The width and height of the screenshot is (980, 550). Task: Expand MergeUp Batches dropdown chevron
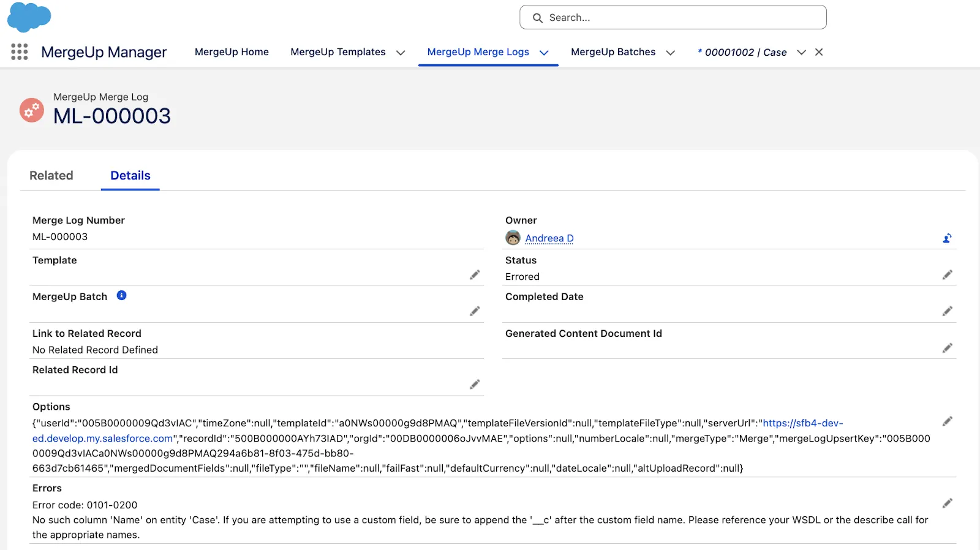[x=671, y=53]
